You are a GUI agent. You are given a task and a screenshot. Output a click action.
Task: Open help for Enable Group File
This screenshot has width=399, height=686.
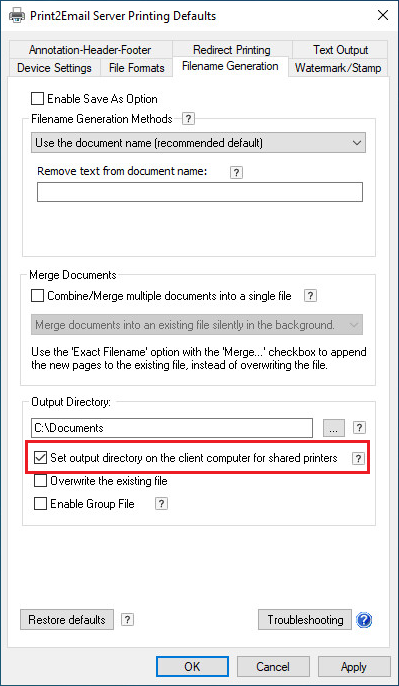tap(161, 504)
